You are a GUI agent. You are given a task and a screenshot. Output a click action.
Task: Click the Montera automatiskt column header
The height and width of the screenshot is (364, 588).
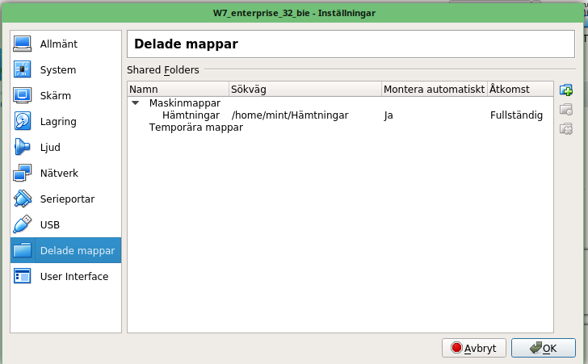tap(434, 89)
